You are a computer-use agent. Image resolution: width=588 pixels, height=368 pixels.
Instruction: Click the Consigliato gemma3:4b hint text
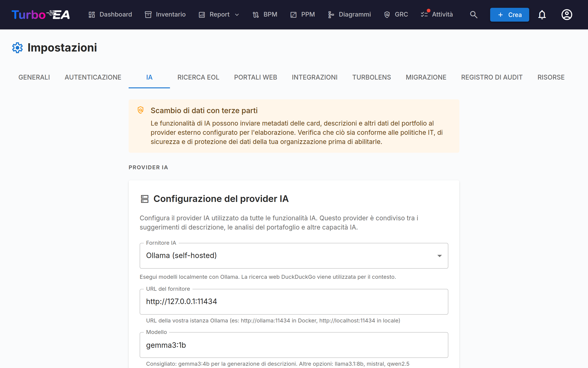point(278,364)
